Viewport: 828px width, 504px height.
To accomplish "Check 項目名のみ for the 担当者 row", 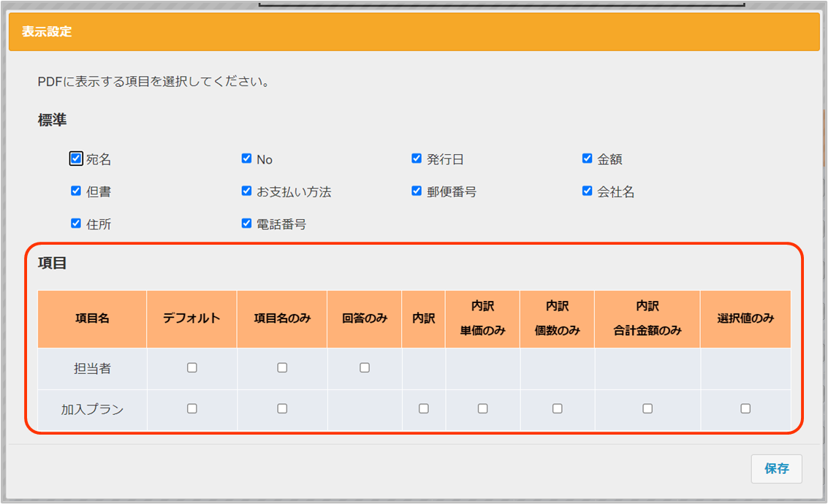I will pyautogui.click(x=282, y=368).
